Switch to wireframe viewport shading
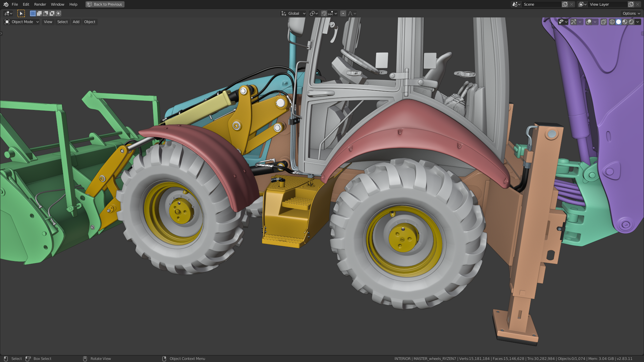 [x=612, y=22]
